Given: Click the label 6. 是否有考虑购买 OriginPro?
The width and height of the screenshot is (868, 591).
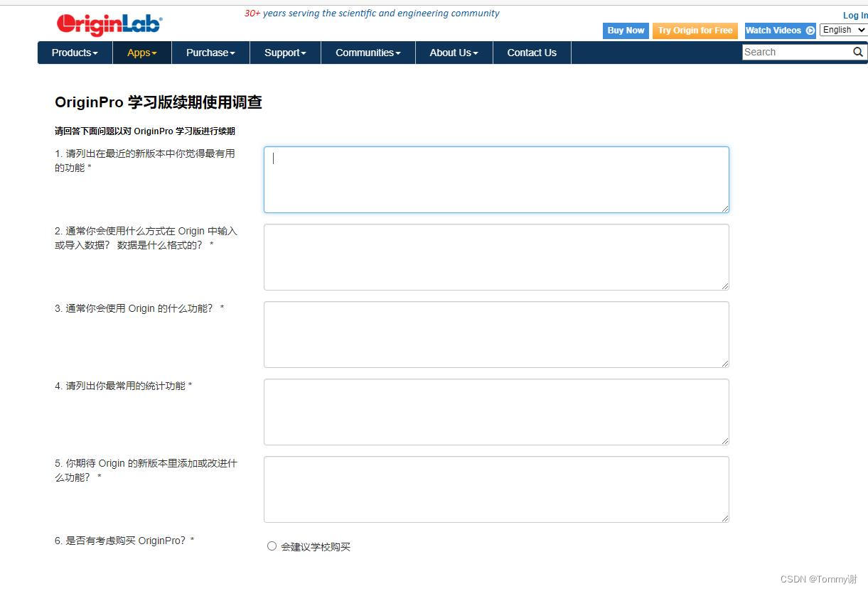Looking at the screenshot, I should (x=124, y=541).
